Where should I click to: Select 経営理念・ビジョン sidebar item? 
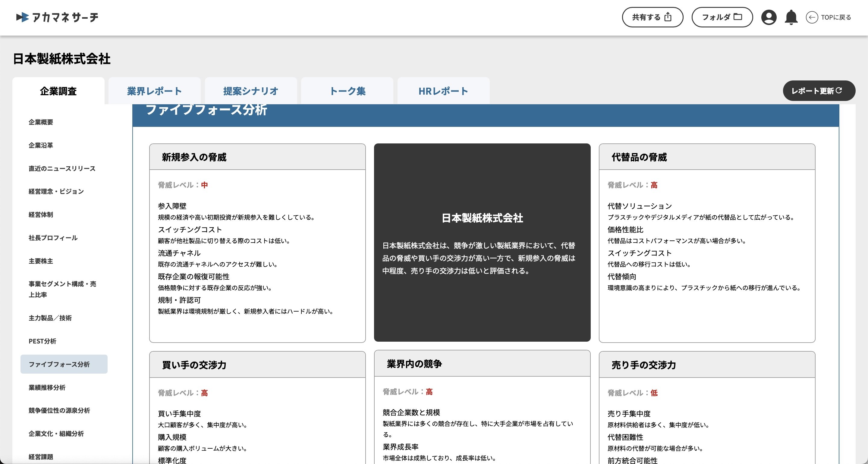56,191
